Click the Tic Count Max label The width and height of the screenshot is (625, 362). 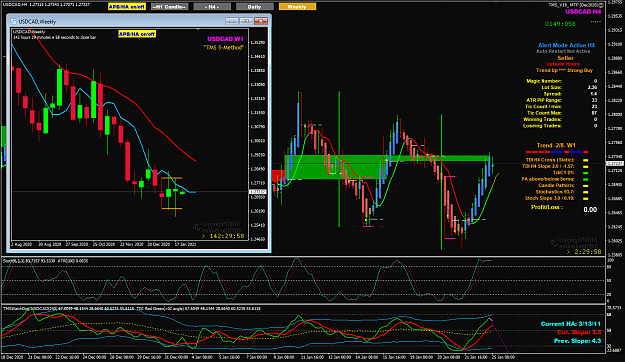point(544,113)
